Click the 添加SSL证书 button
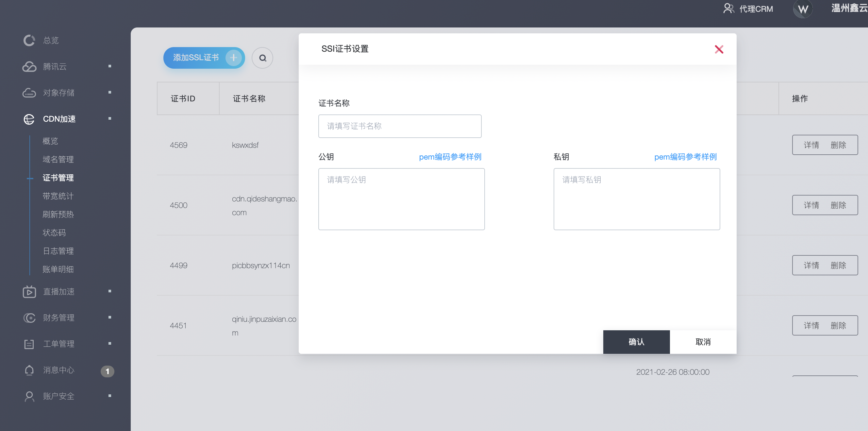 [204, 58]
